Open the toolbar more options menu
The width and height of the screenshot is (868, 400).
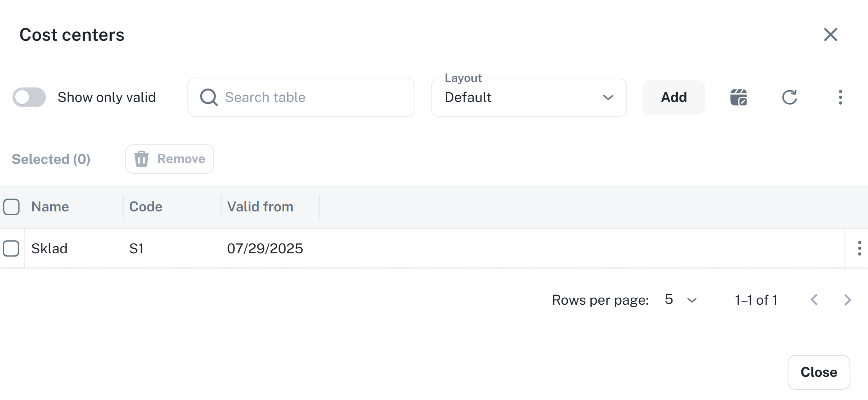(840, 97)
